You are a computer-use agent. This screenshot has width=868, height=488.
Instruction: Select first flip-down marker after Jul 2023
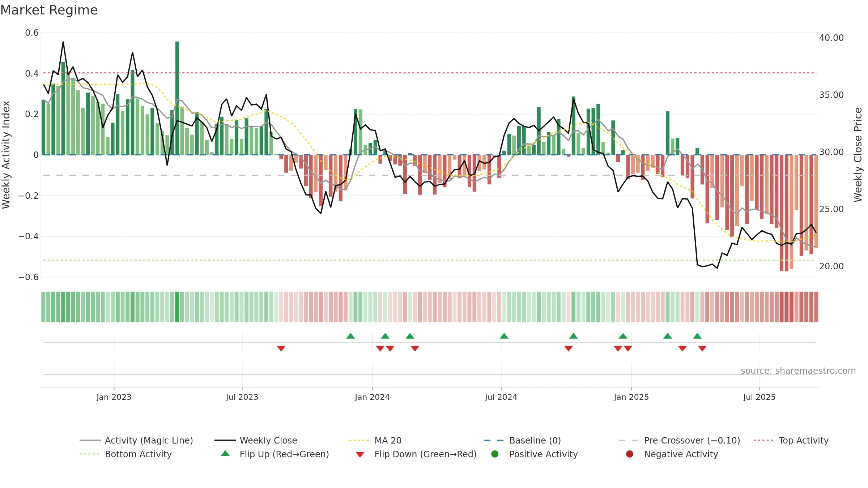[x=281, y=348]
